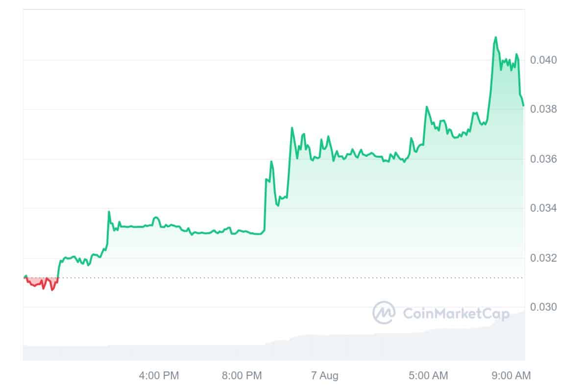Click the highest peak of the price line
This screenshot has width=588, height=392.
point(496,37)
